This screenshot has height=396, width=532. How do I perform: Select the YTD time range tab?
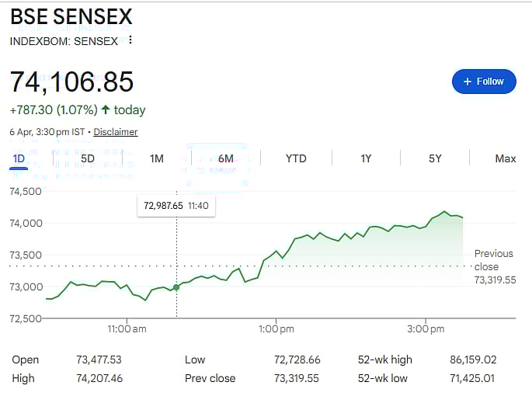click(x=296, y=158)
